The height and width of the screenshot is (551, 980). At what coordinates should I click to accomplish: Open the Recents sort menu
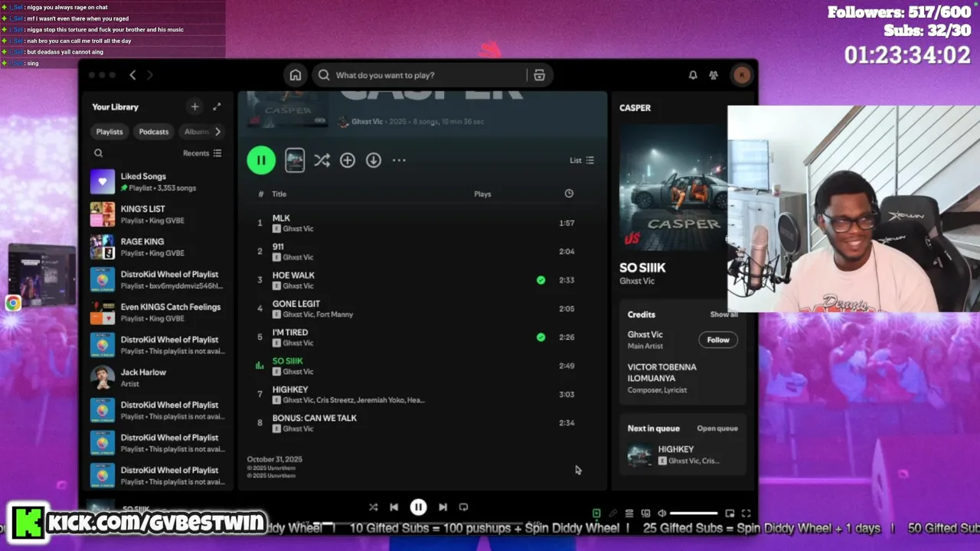click(x=202, y=153)
